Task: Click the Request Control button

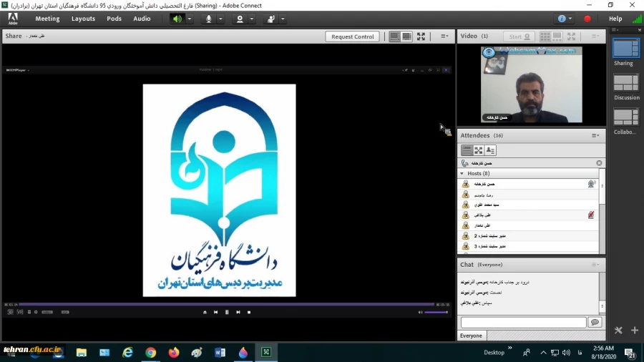Action: point(352,36)
